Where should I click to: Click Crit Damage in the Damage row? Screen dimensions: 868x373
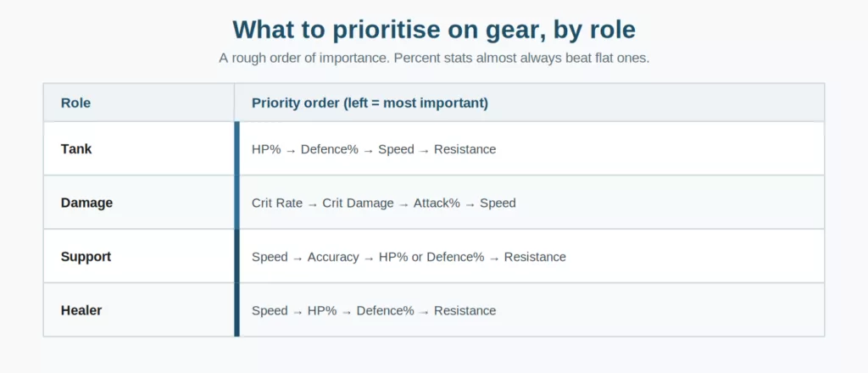[x=359, y=203]
